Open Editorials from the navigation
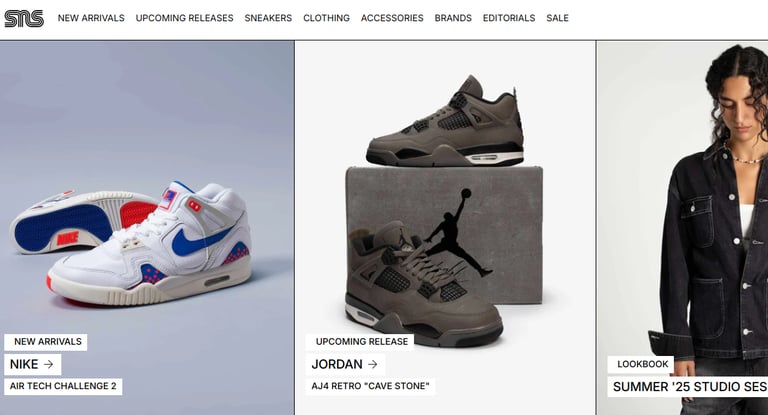The width and height of the screenshot is (768, 415). (509, 18)
